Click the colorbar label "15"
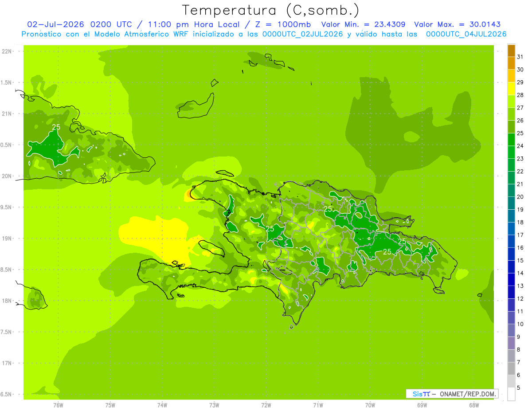The height and width of the screenshot is (411, 532). pos(520,261)
